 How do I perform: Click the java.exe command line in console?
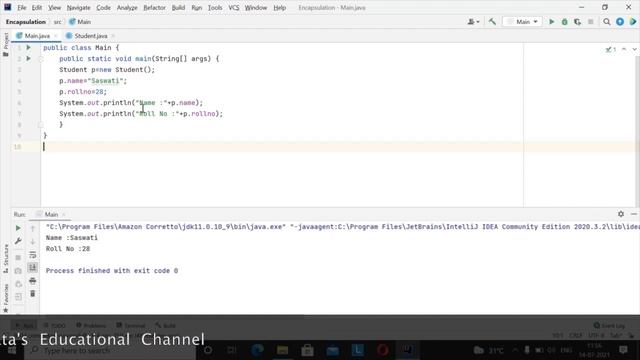click(342, 227)
